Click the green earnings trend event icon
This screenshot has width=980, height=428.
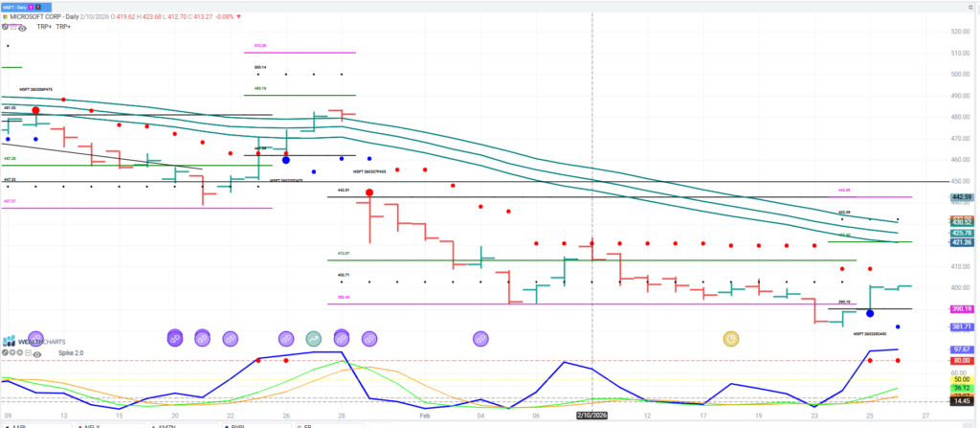click(x=313, y=338)
